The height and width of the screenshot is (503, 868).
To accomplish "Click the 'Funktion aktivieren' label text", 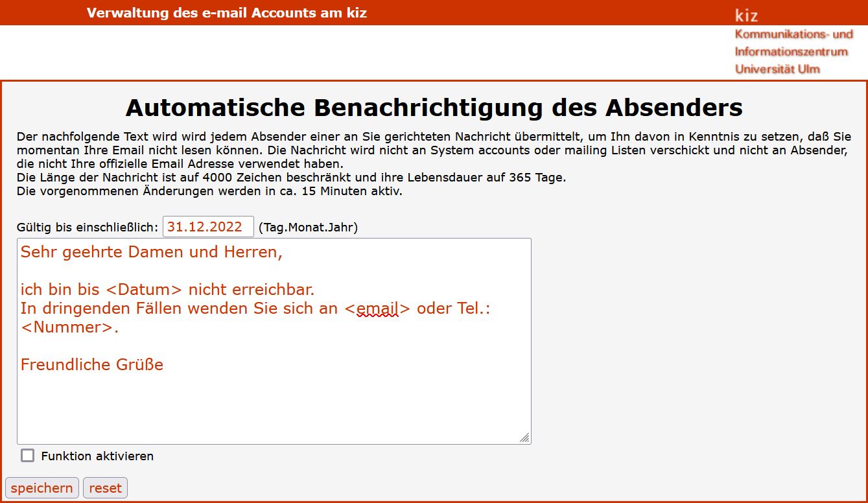I will pos(97,456).
